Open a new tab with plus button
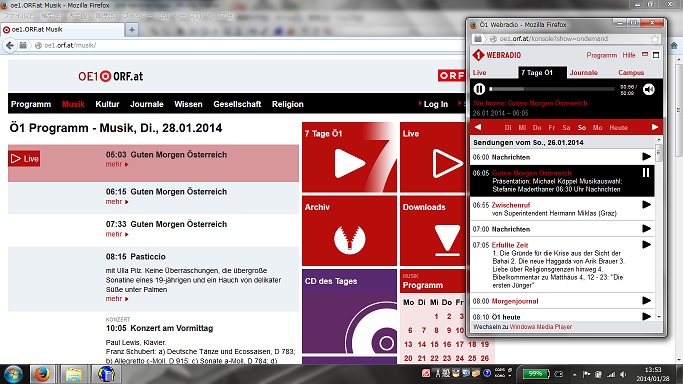This screenshot has width=683, height=384. [x=132, y=30]
